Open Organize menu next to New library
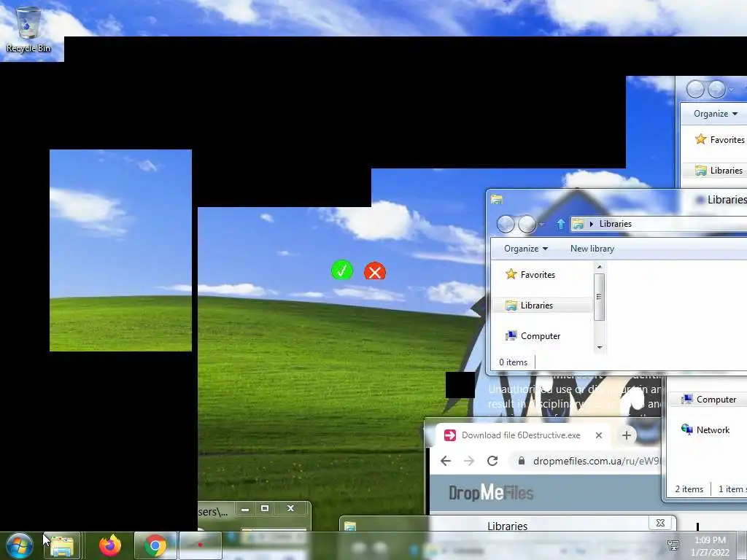 point(526,249)
